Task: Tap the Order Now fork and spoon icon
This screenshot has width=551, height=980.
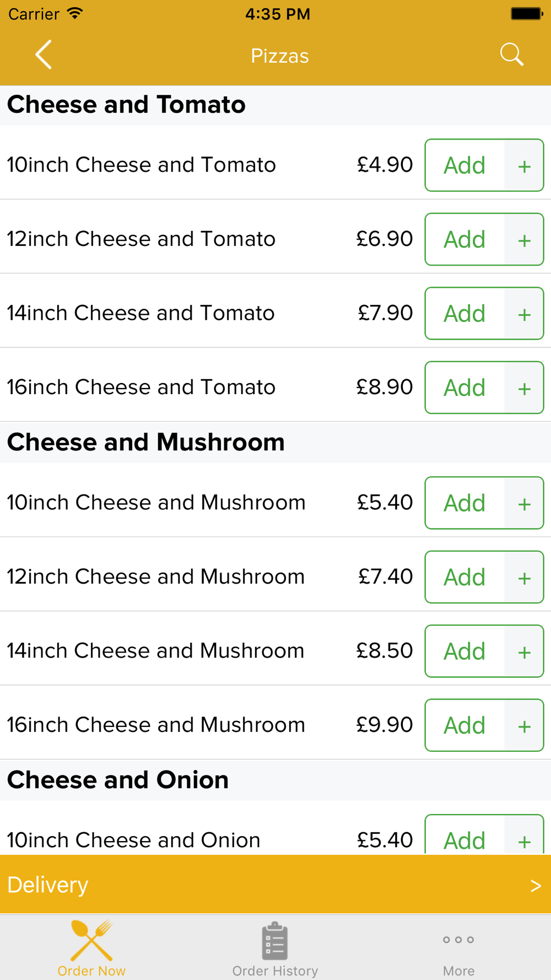Action: (x=91, y=940)
